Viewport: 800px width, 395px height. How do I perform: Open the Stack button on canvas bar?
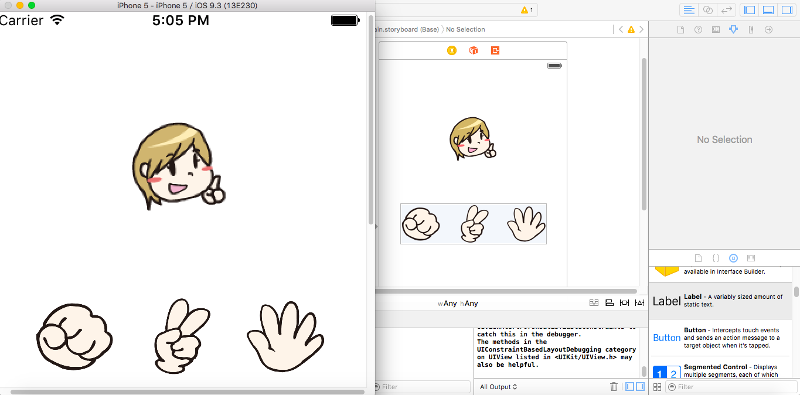point(593,302)
